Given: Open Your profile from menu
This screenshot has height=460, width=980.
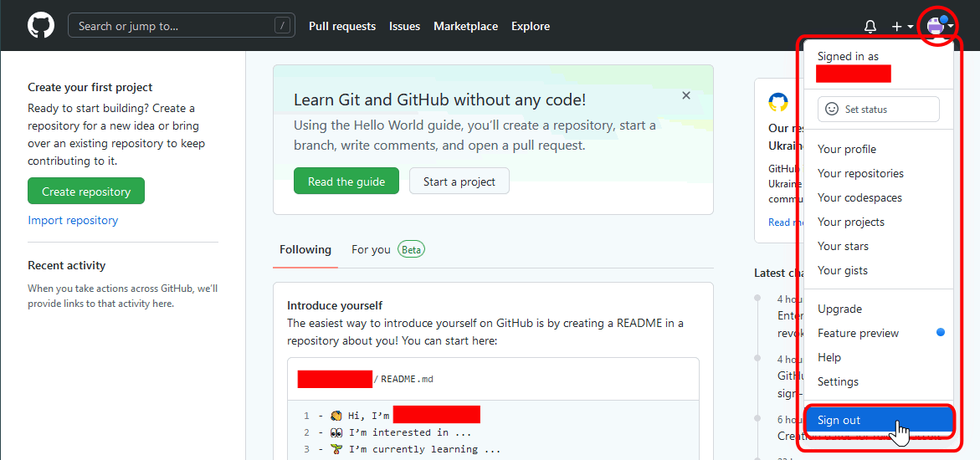Looking at the screenshot, I should tap(878, 150).
